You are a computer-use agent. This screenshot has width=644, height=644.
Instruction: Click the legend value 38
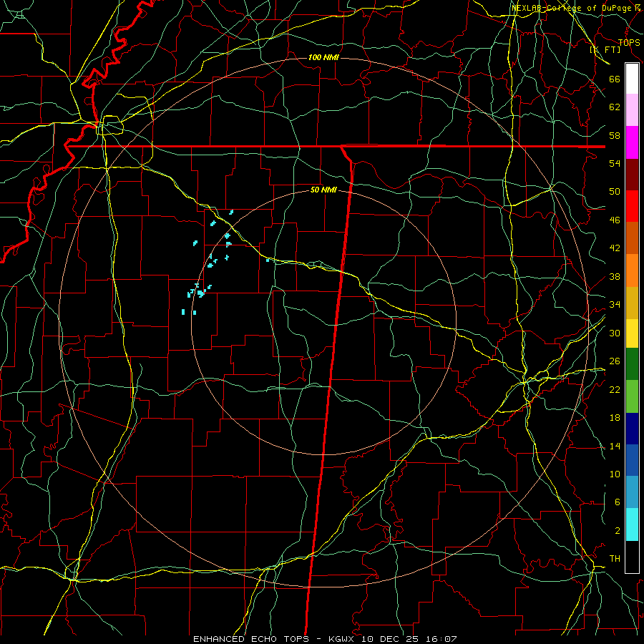click(x=615, y=276)
